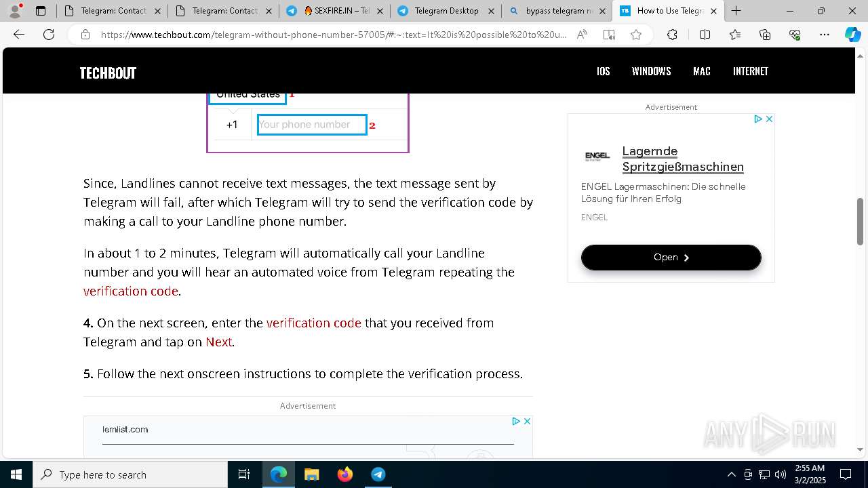868x488 pixels.
Task: Click the taskbar search box
Action: [x=130, y=474]
